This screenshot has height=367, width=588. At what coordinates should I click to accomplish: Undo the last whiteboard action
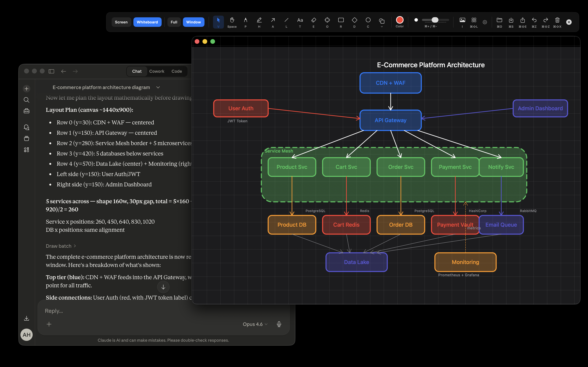(x=534, y=21)
